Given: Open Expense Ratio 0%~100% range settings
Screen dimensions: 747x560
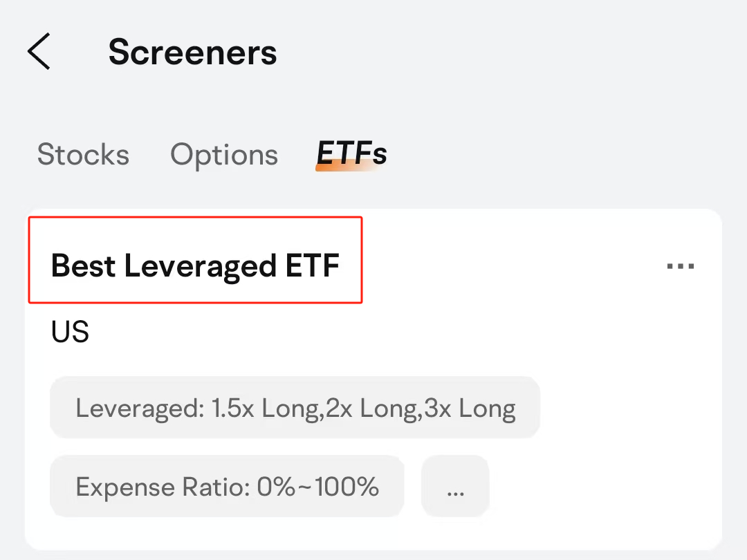Looking at the screenshot, I should point(227,486).
